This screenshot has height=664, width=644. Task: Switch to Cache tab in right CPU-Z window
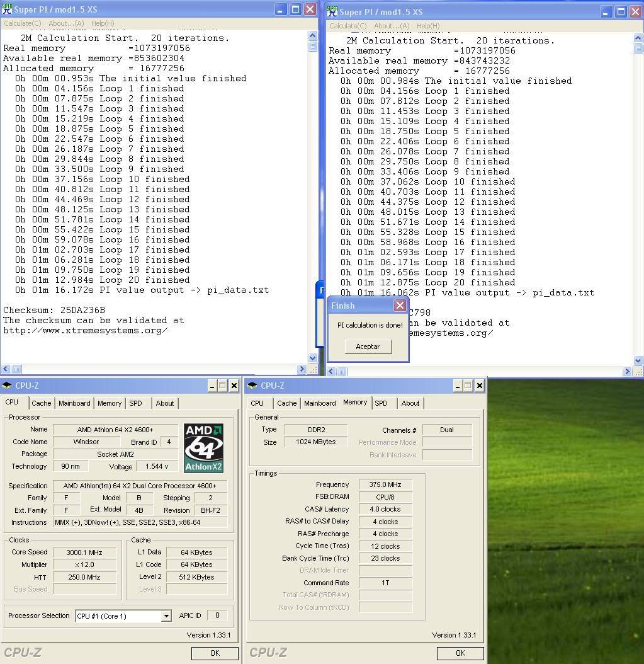click(x=286, y=403)
